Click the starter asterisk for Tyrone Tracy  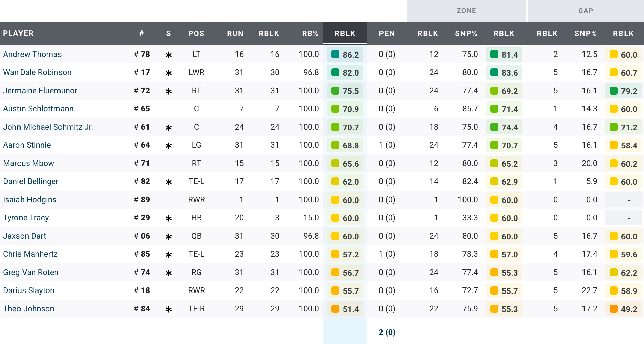(169, 218)
